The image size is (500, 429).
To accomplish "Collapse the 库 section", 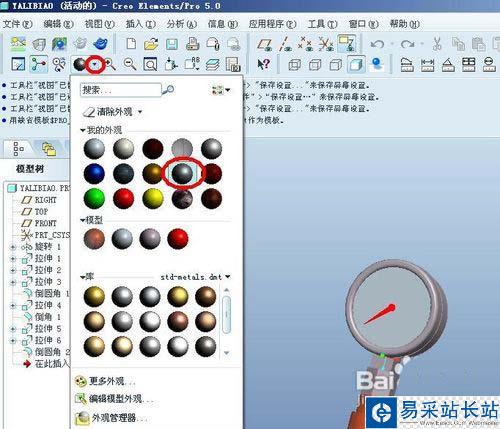I will tap(82, 277).
